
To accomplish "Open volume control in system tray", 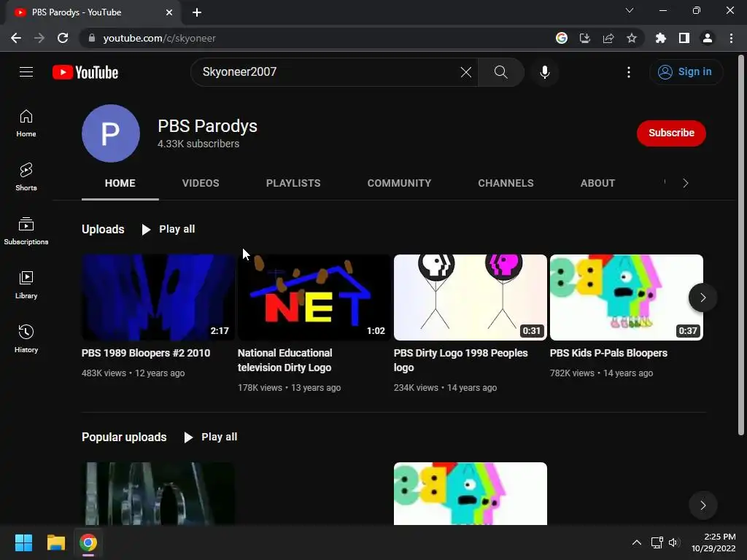I will click(x=673, y=542).
